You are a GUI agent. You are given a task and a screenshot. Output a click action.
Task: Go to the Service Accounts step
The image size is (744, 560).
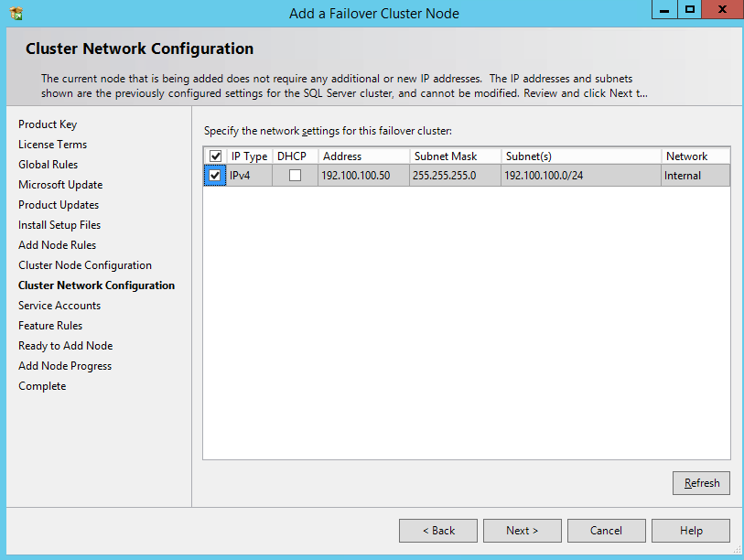(x=59, y=306)
